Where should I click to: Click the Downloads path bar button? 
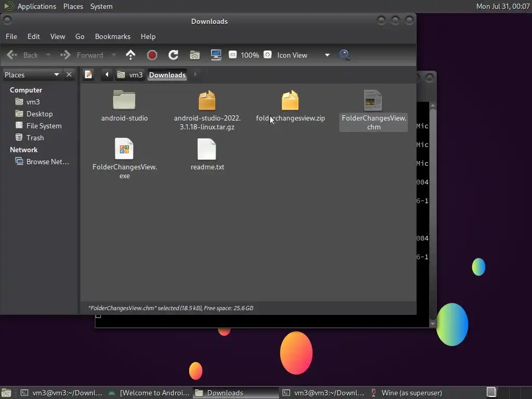pos(167,75)
